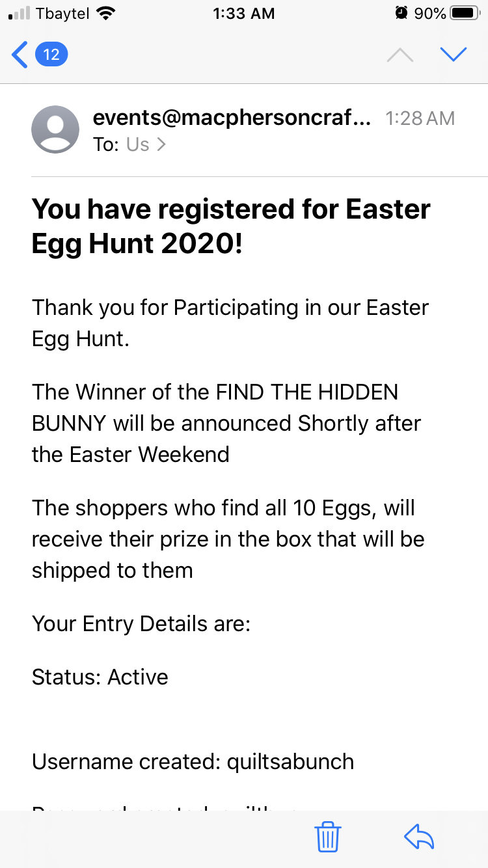Tap the events@macphersoncraf... sender address
Image resolution: width=488 pixels, height=868 pixels.
(x=232, y=118)
